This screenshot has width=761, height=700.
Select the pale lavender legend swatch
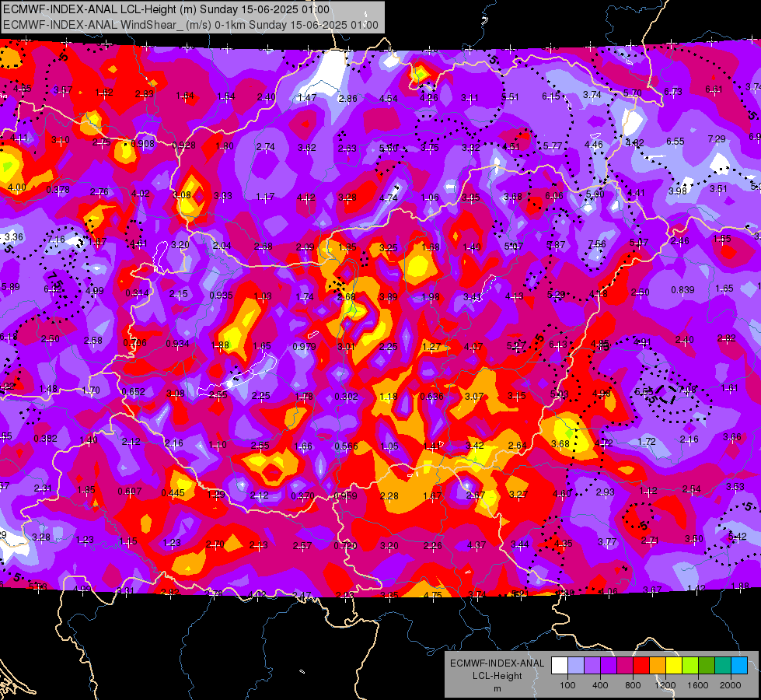(576, 666)
